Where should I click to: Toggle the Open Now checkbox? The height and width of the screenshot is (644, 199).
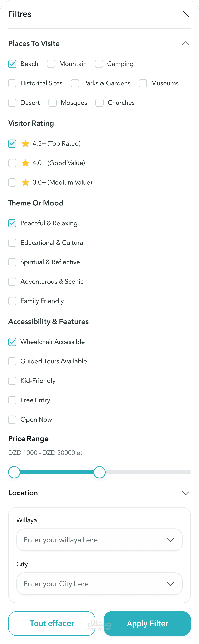click(x=12, y=419)
